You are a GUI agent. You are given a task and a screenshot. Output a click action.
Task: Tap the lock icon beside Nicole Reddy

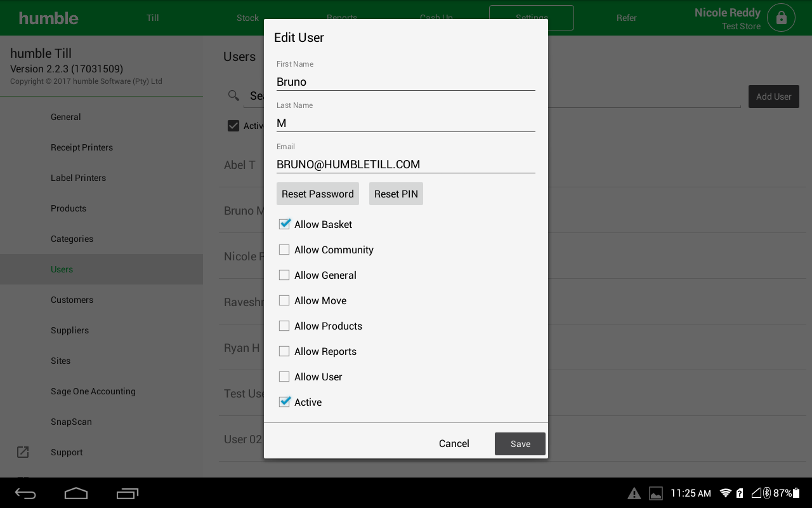781,18
